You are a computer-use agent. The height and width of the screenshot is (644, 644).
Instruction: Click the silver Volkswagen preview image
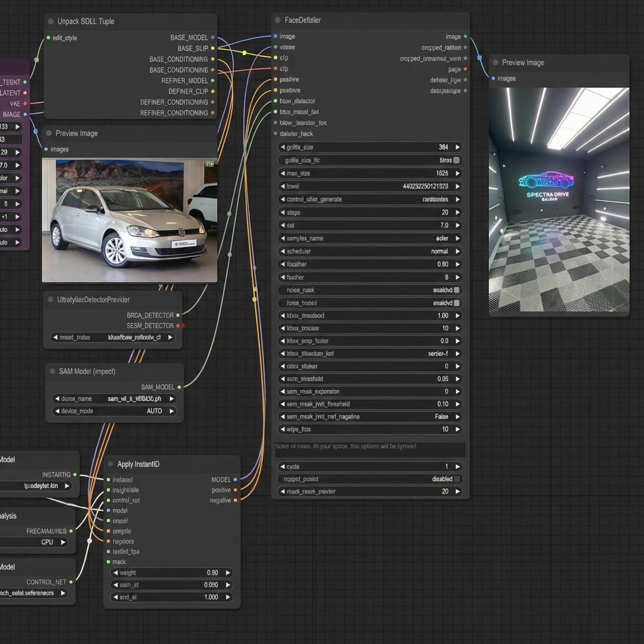(129, 220)
